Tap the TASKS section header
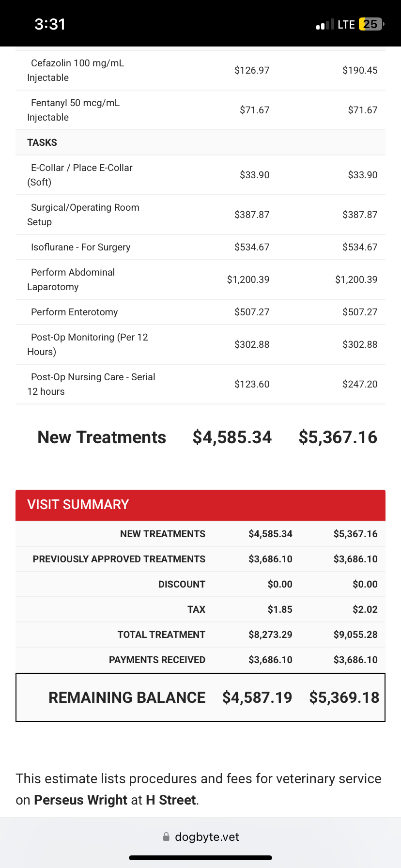This screenshot has height=868, width=401. 42,142
